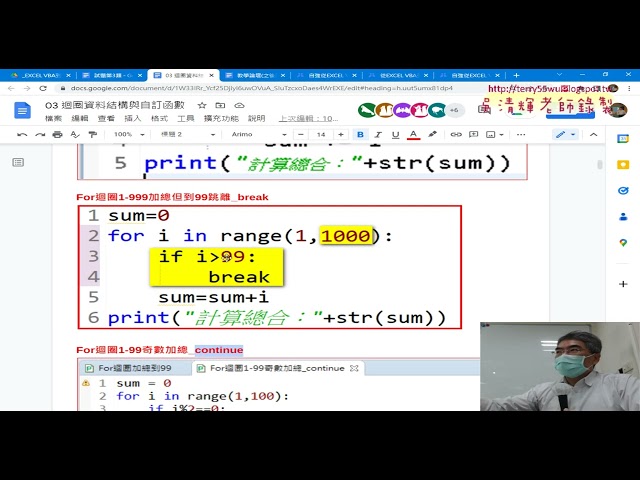Insert a link from the toolbar

coord(456,134)
